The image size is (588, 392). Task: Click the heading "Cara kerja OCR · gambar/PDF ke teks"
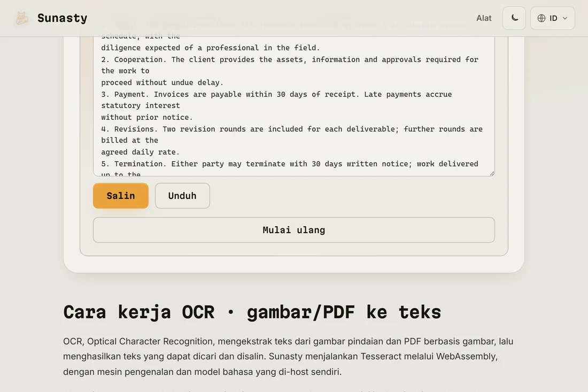coord(252,312)
